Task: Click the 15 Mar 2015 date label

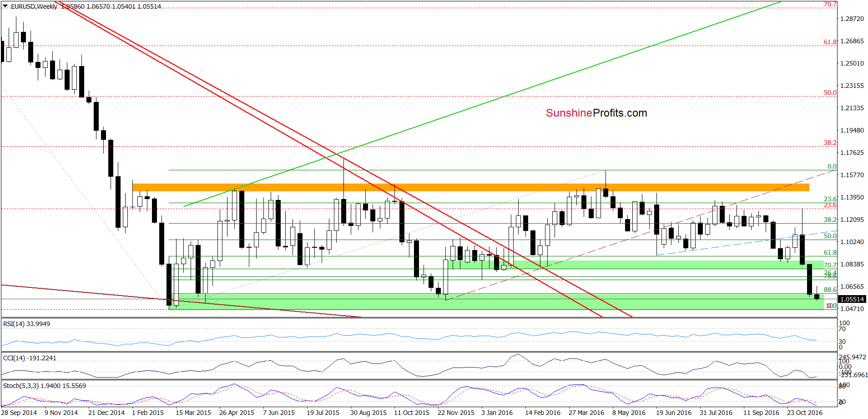Action: coord(193,413)
